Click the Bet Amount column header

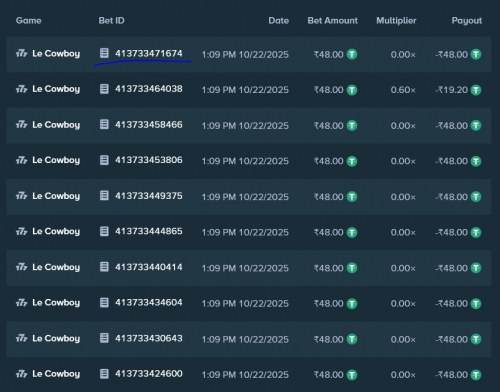point(333,21)
